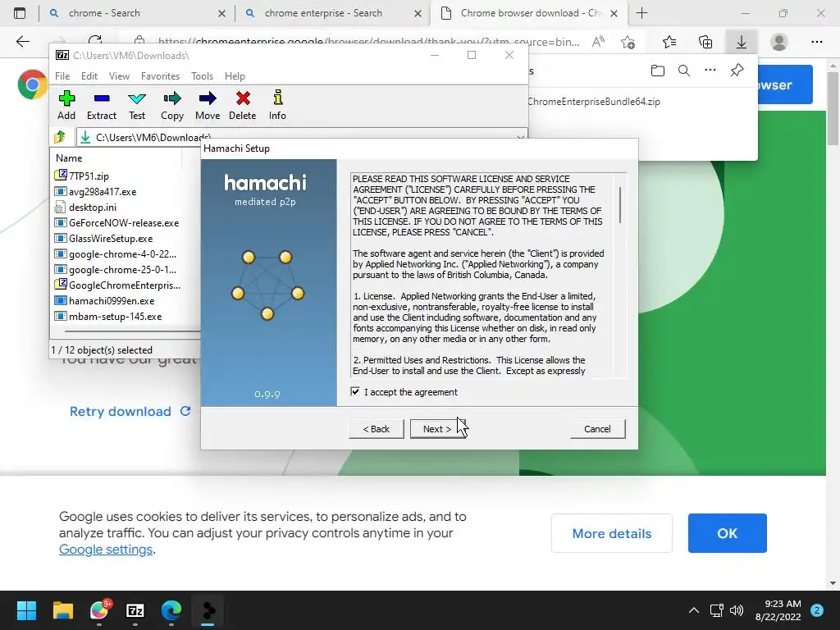This screenshot has height=630, width=840.
Task: Select 7TP51.zip in file list
Action: coord(89,176)
